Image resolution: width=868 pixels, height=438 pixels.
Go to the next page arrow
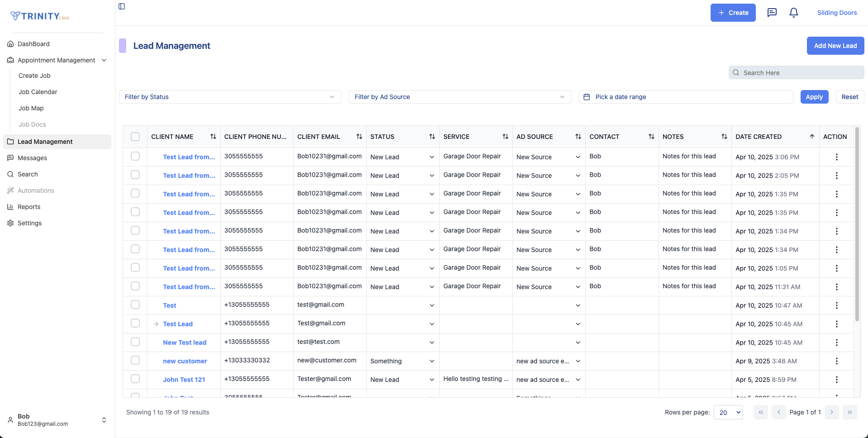pyautogui.click(x=831, y=412)
